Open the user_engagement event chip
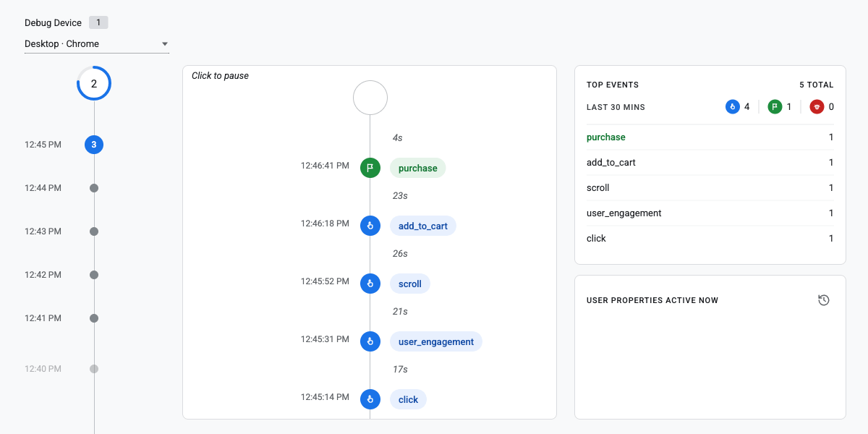 (436, 341)
